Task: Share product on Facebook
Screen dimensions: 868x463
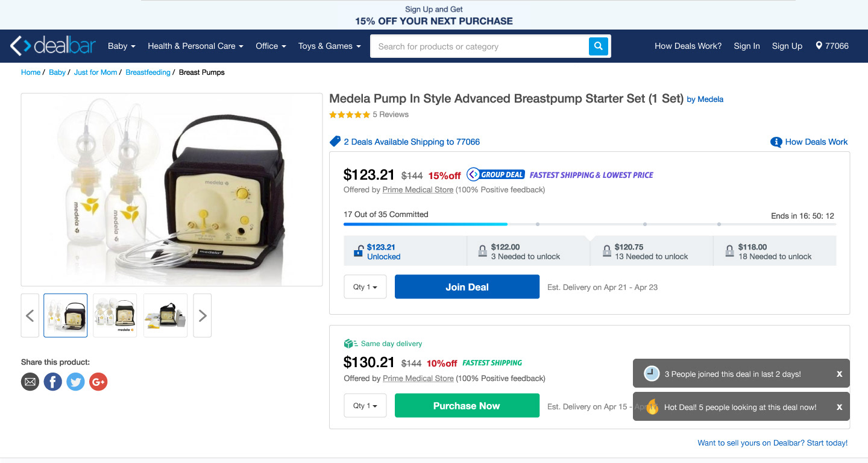Action: [52, 382]
